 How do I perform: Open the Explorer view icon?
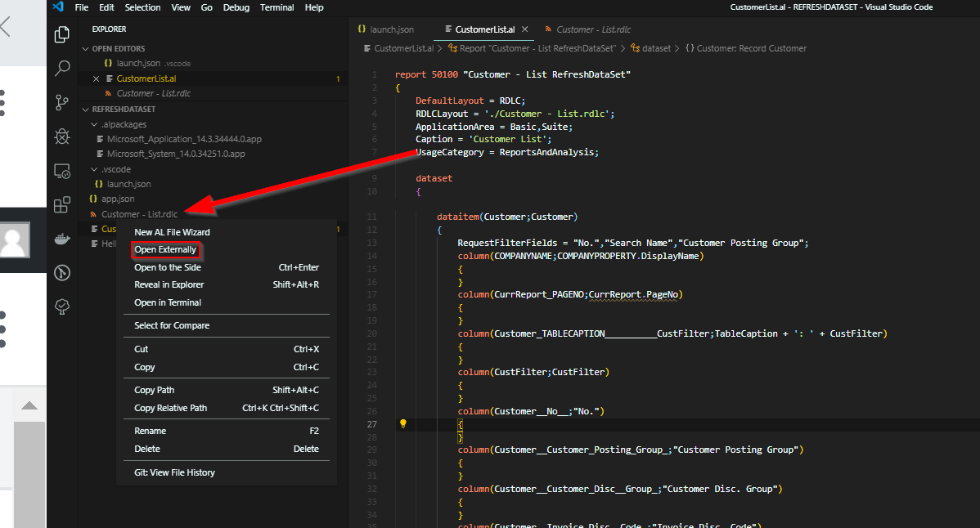point(62,34)
